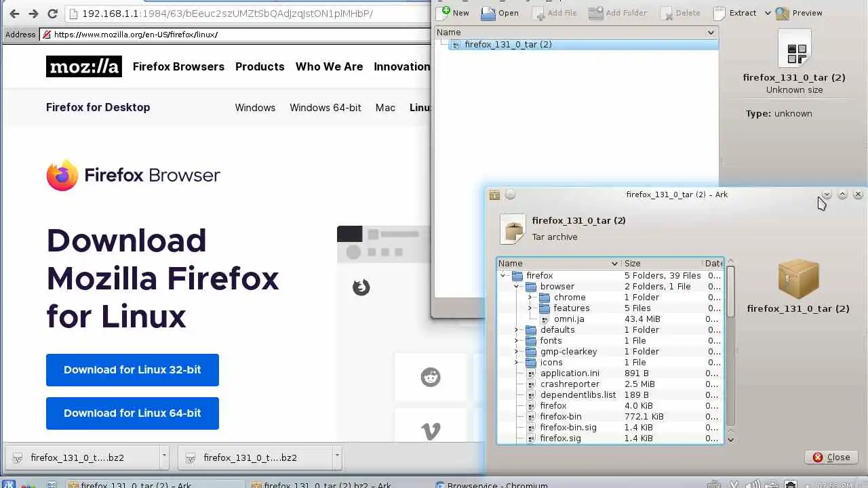Open the Who We Are menu
Image resolution: width=868 pixels, height=488 pixels.
coord(329,66)
